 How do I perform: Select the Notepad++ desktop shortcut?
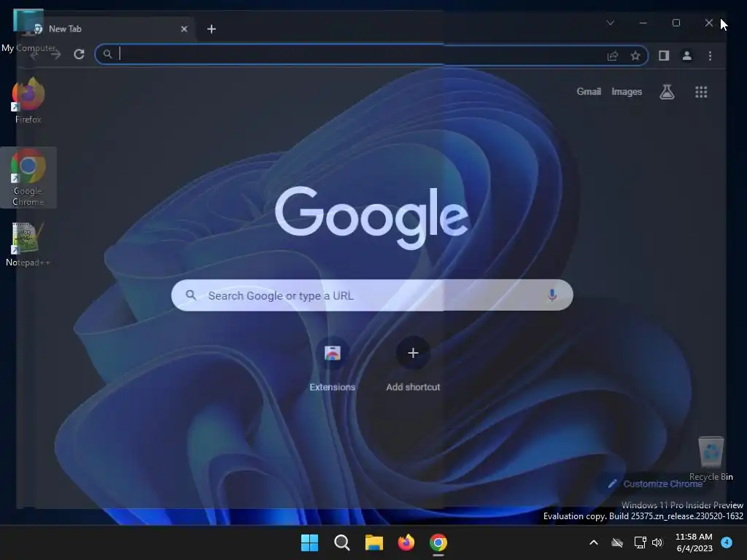point(28,245)
